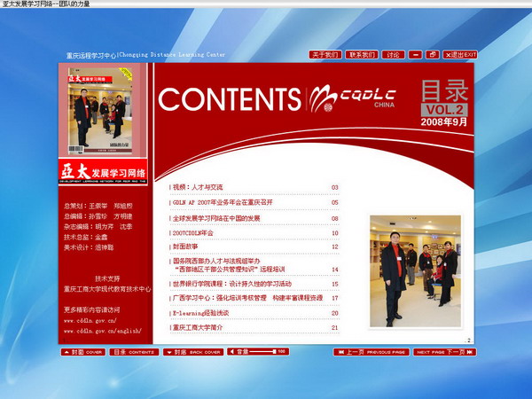Visit link www.cddln.gov.cn/english/

[103, 331]
